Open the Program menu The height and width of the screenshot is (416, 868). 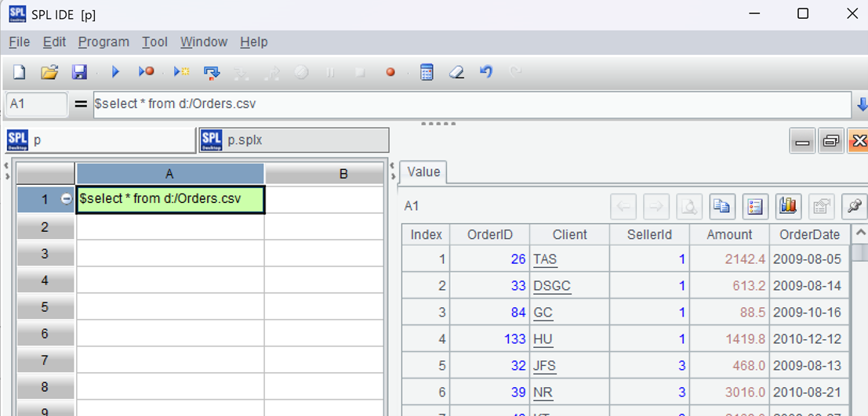(x=104, y=42)
